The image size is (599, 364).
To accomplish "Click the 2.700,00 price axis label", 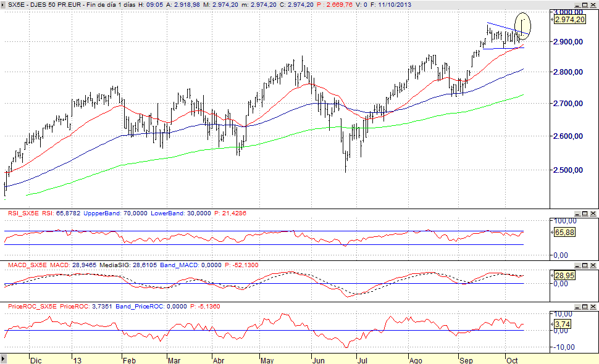I will pos(568,104).
